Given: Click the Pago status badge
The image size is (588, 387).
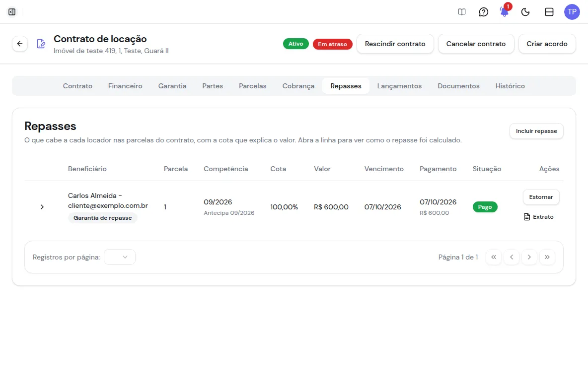Looking at the screenshot, I should point(485,207).
